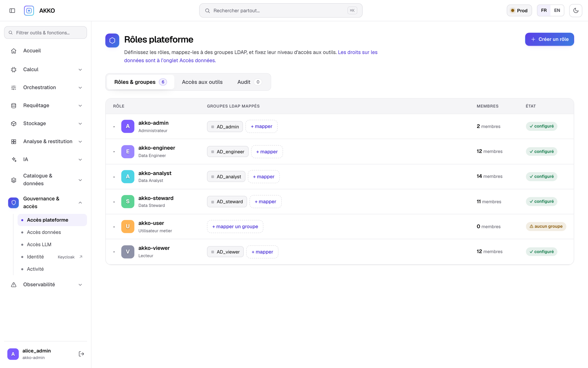The height and width of the screenshot is (368, 588).
Task: Expand the akko-viewer row triangle
Action: pos(114,252)
